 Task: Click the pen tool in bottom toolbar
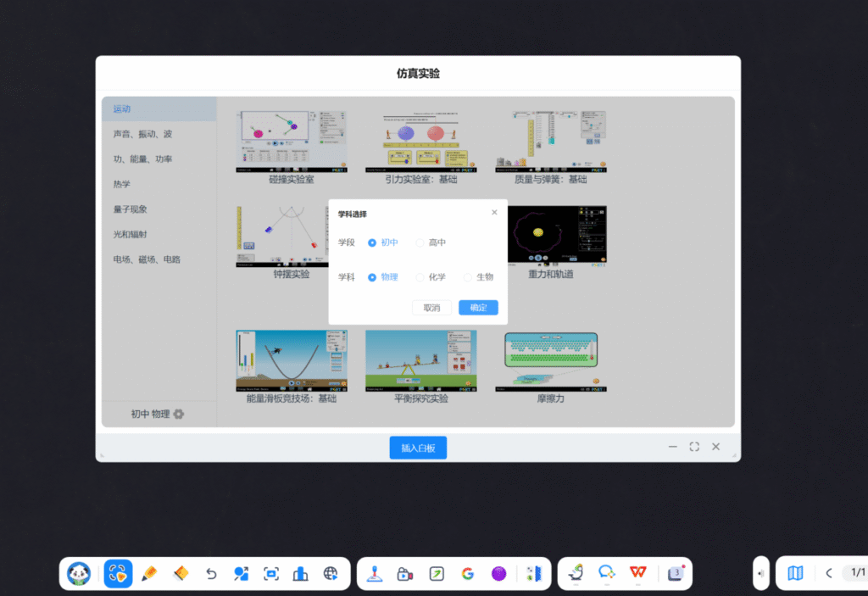(x=148, y=574)
